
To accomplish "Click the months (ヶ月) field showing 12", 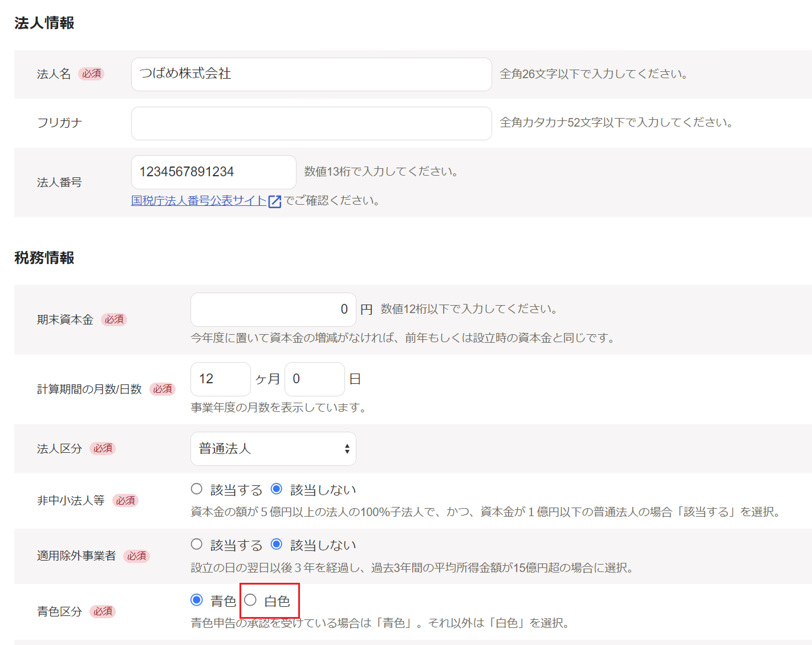I will click(x=221, y=379).
